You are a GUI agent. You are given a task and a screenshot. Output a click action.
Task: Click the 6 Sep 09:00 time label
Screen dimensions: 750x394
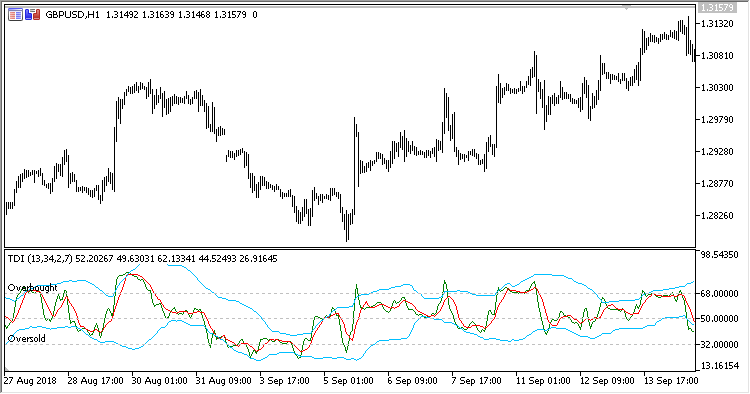(x=413, y=381)
